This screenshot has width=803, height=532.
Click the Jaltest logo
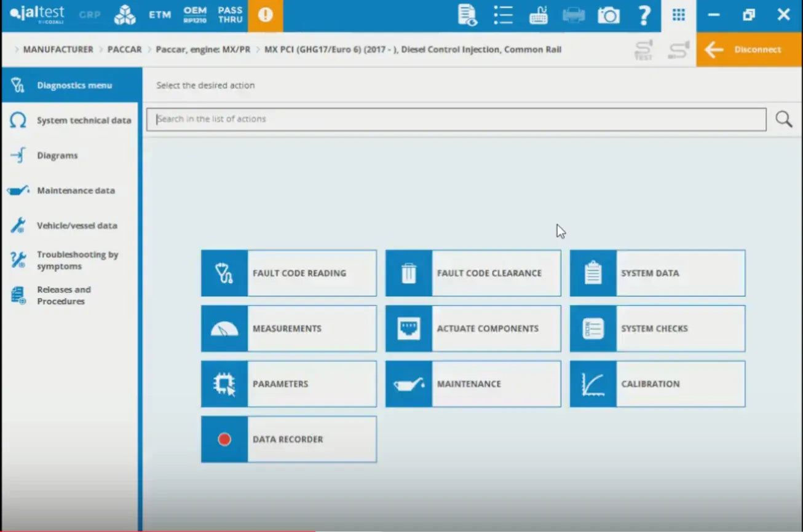pos(37,15)
